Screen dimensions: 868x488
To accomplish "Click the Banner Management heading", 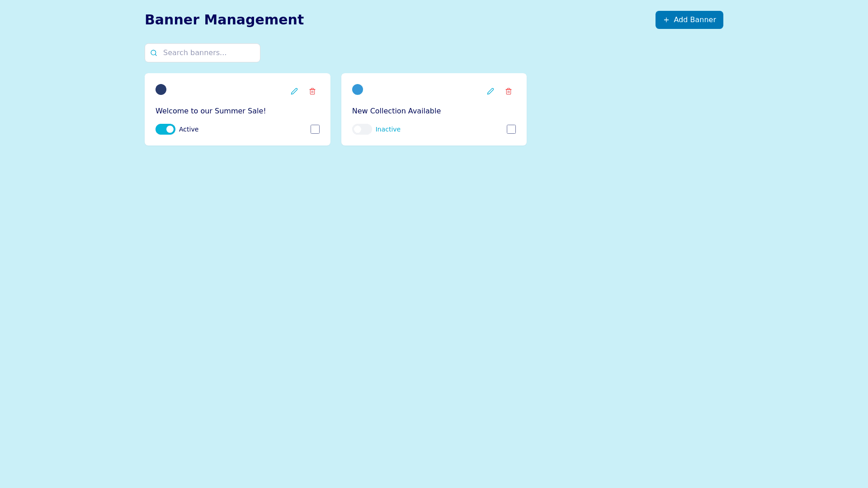I will pyautogui.click(x=224, y=20).
